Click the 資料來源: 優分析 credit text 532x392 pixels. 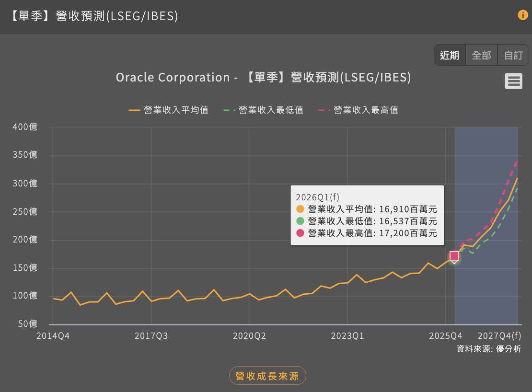click(x=488, y=349)
